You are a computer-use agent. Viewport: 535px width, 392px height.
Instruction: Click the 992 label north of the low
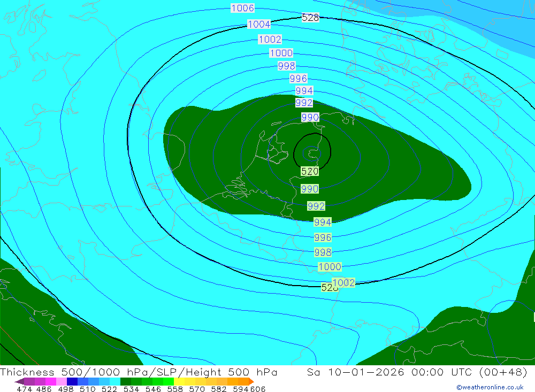point(304,103)
